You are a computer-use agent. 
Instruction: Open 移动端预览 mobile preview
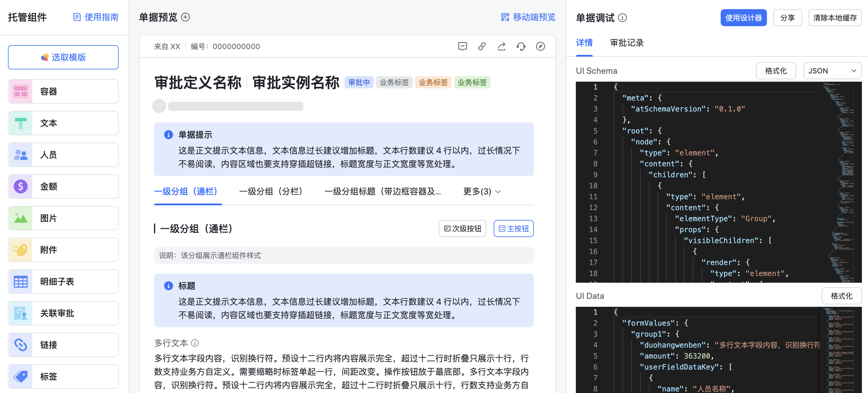tap(528, 17)
